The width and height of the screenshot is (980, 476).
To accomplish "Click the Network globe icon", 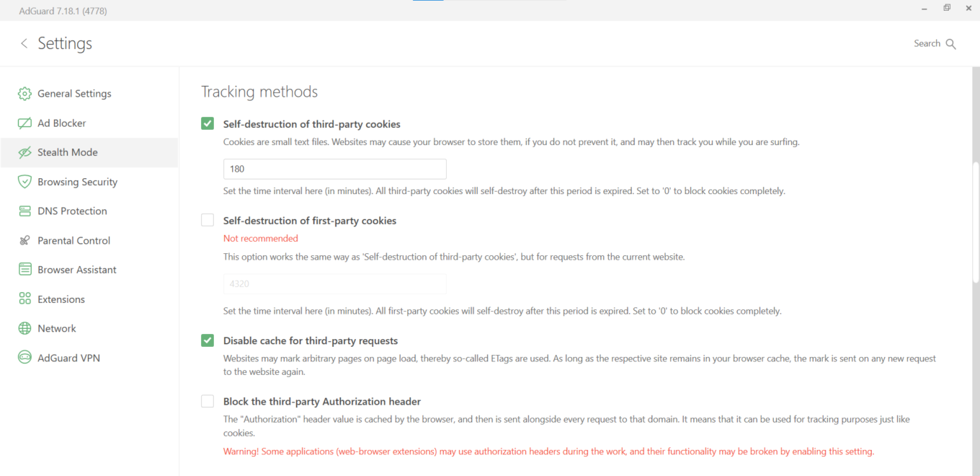I will tap(24, 329).
